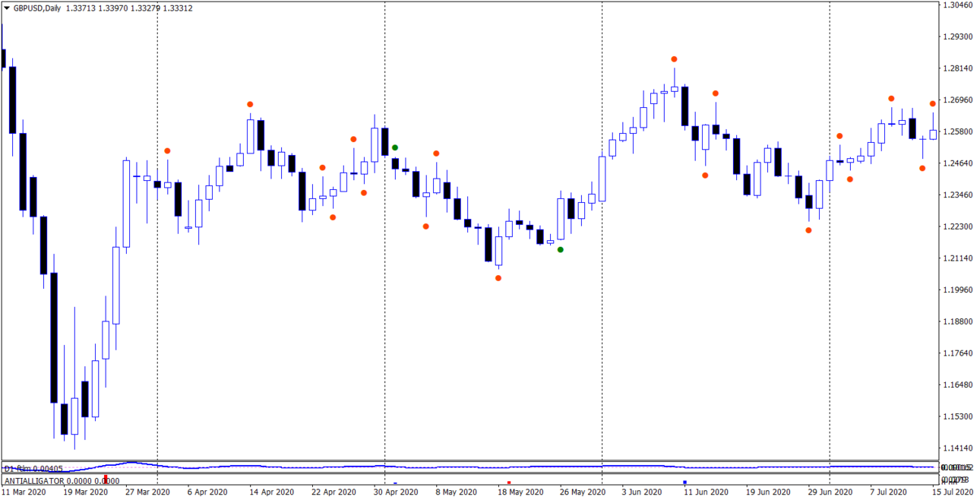The image size is (980, 500).
Task: Select the orange dot above the 14 Apr high
Action: click(250, 104)
